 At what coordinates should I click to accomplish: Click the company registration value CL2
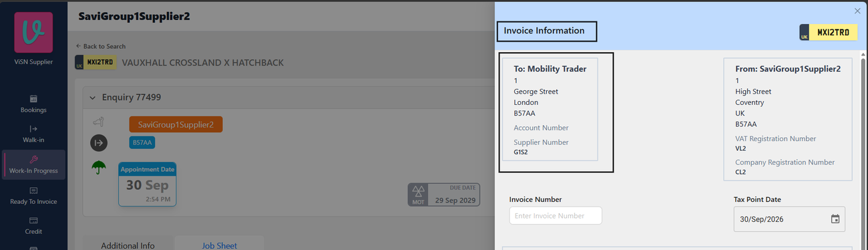point(740,172)
